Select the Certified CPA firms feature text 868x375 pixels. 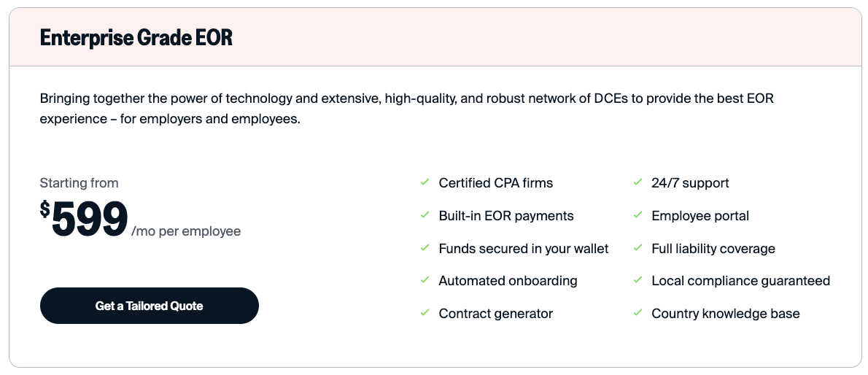495,183
